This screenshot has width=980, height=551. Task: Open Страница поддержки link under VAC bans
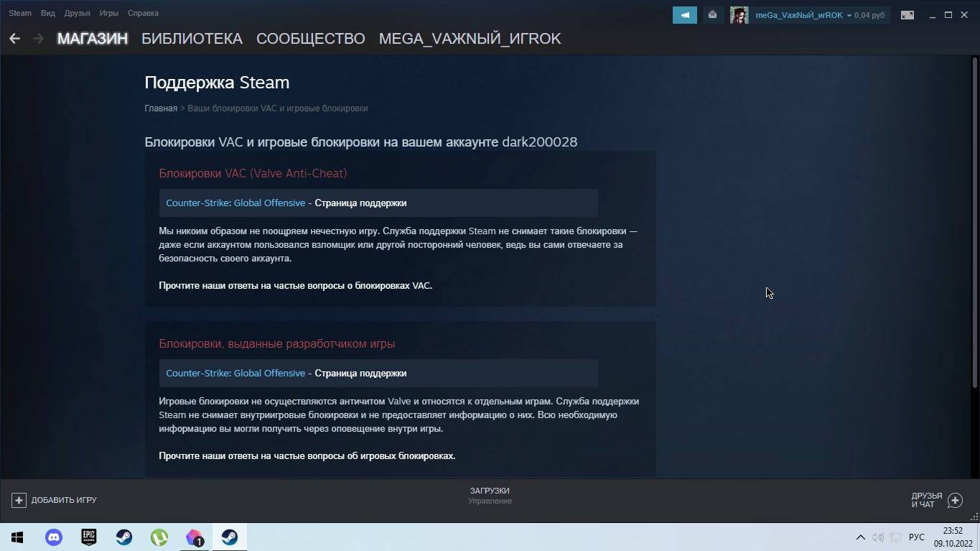click(360, 203)
